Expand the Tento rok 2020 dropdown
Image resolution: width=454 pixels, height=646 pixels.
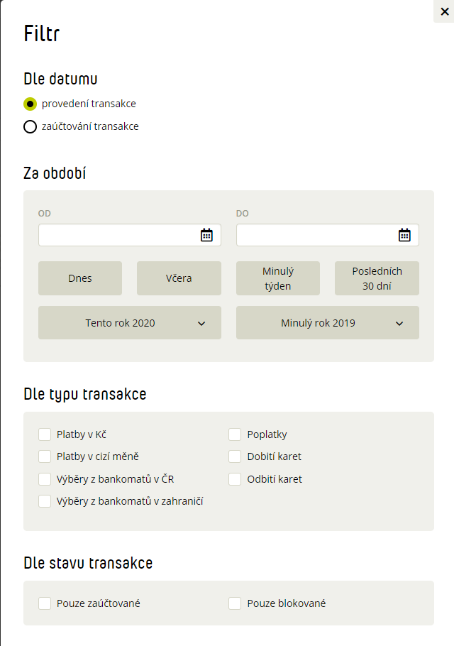coord(129,323)
